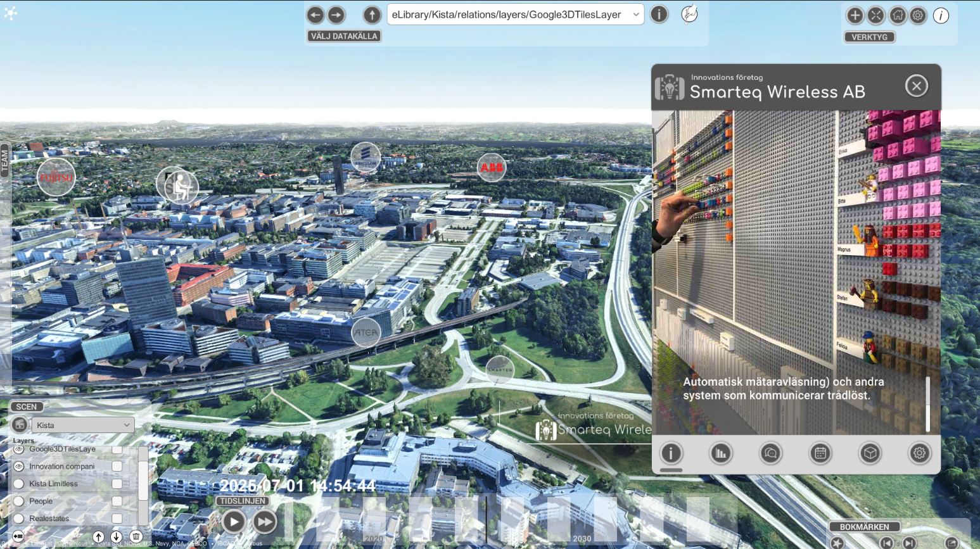This screenshot has height=549, width=980.
Task: Open the white info icon at top-right
Action: point(941,15)
